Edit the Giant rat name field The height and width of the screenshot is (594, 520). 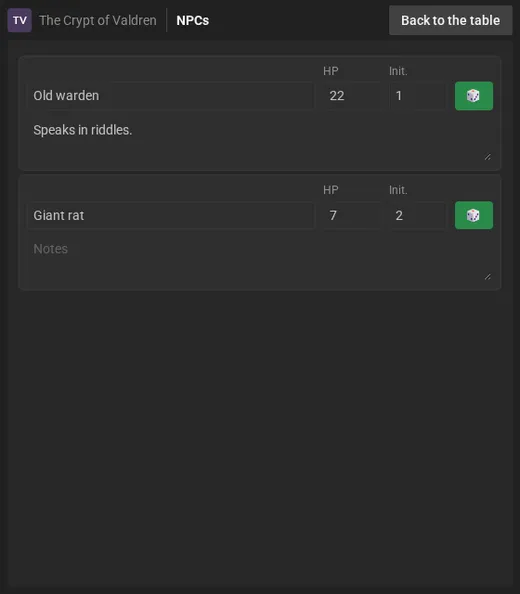170,215
